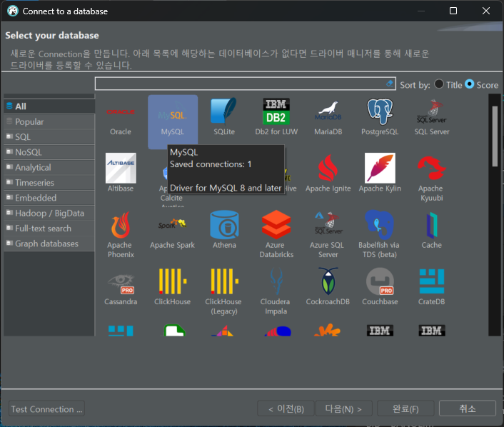504x427 pixels.
Task: Cancel the dialog with 취소
Action: [468, 409]
